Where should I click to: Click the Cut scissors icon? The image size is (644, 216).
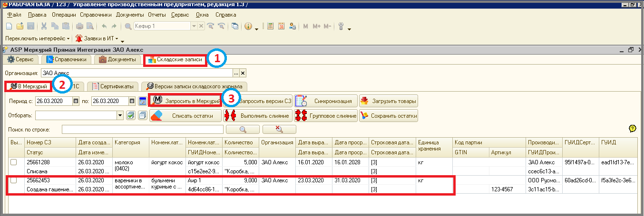click(x=44, y=27)
